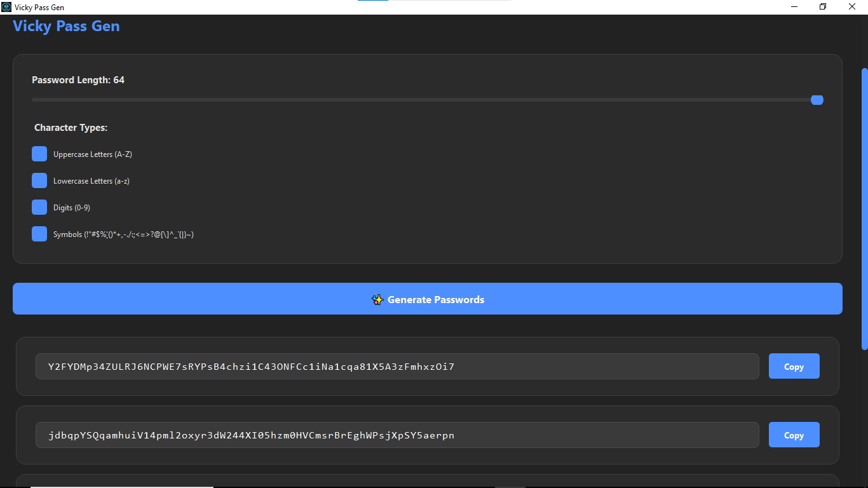Restore down the application window
Screen dimensions: 868x488
point(823,7)
